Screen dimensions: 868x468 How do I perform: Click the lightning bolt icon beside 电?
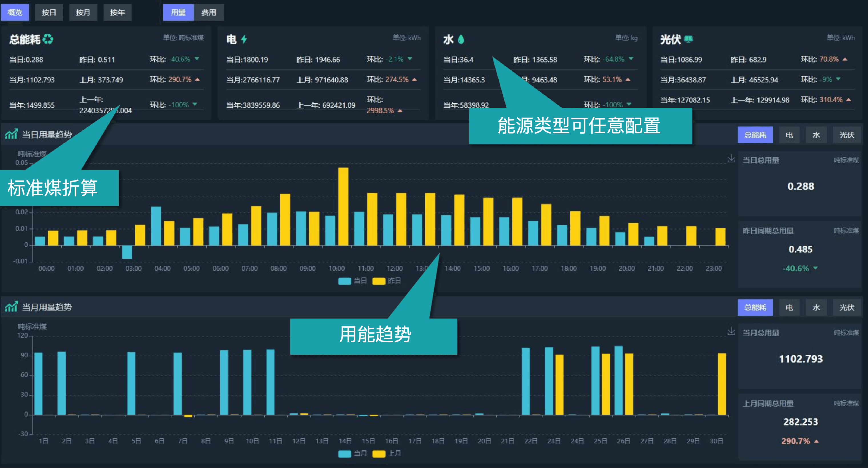click(244, 39)
